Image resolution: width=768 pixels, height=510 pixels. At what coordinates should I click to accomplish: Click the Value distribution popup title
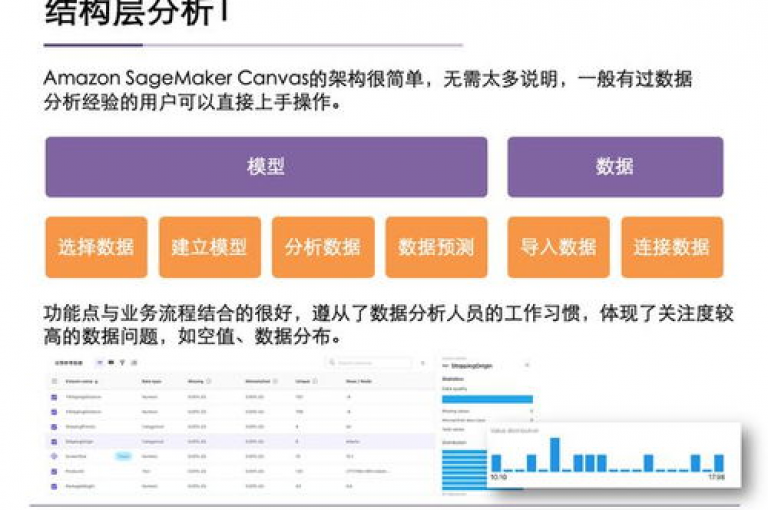coord(514,431)
